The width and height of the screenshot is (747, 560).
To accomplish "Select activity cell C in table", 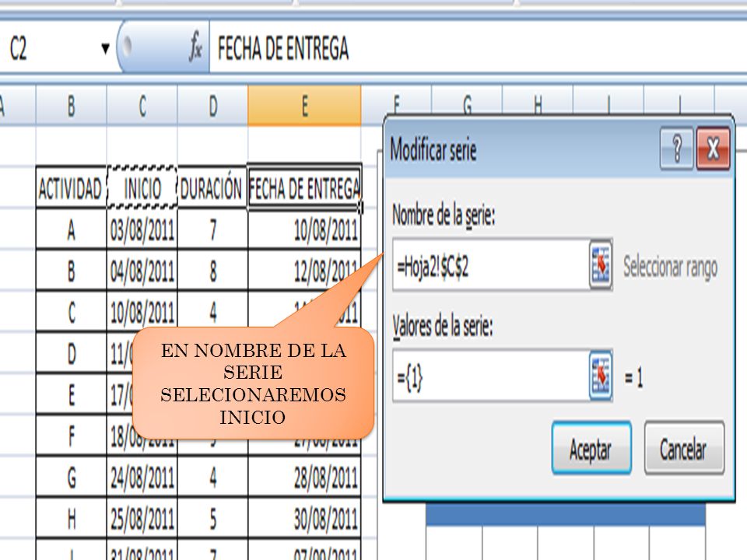I will point(71,312).
